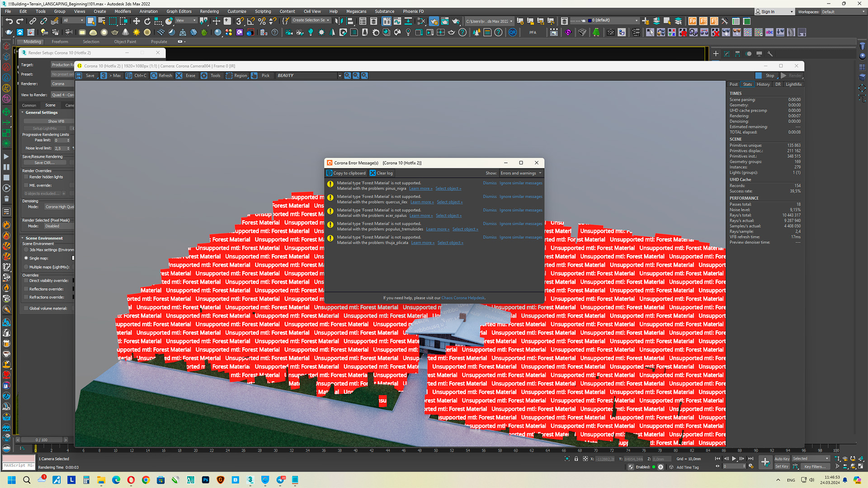Click Clear log in error dialog
The image size is (868, 488).
coord(381,173)
